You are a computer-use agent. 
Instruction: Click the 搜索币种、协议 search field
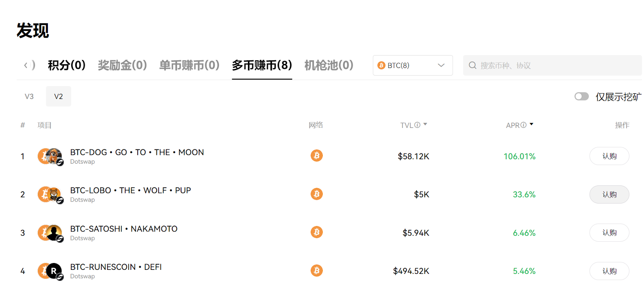coord(555,66)
